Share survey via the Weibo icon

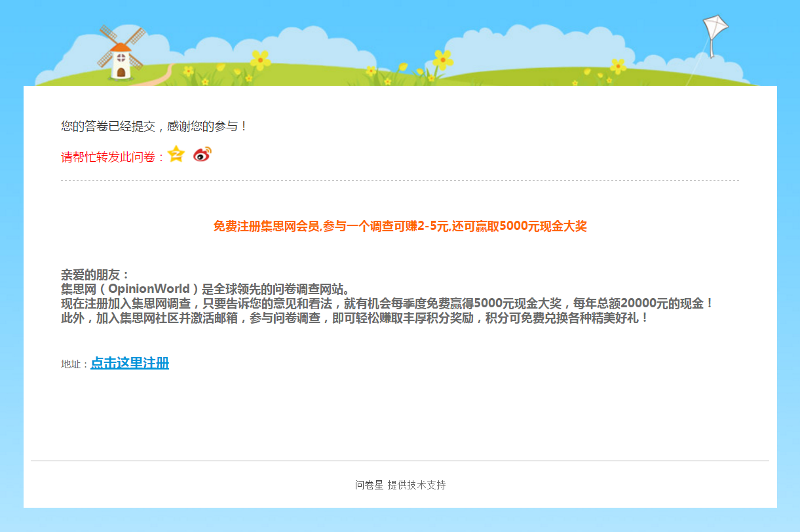pos(202,155)
